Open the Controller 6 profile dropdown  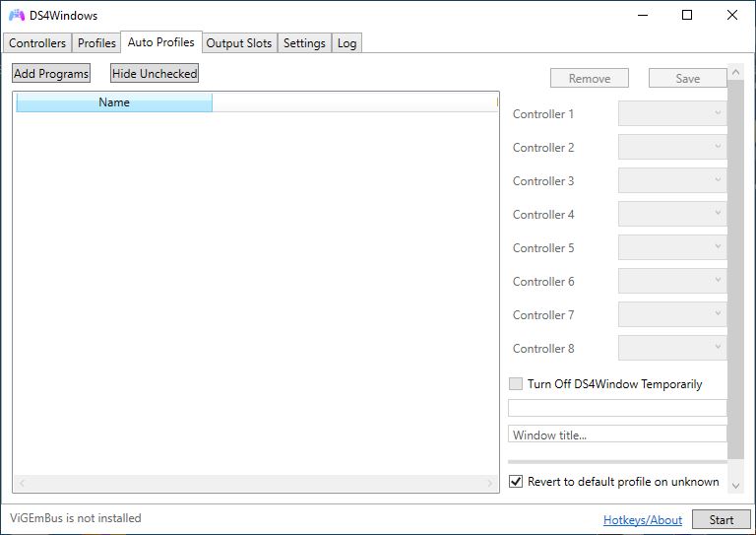click(672, 281)
